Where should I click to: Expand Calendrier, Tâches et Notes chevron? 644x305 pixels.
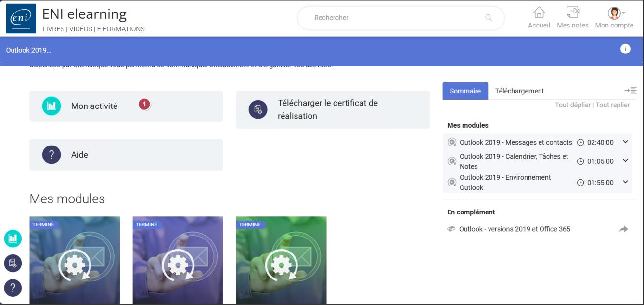[625, 161]
